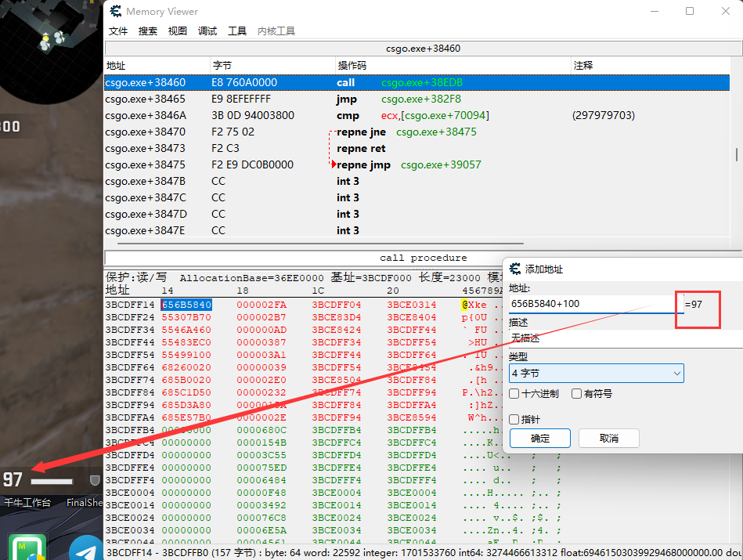Image resolution: width=743 pixels, height=560 pixels.
Task: Click the jump target csgo.exe+39057
Action: [441, 164]
